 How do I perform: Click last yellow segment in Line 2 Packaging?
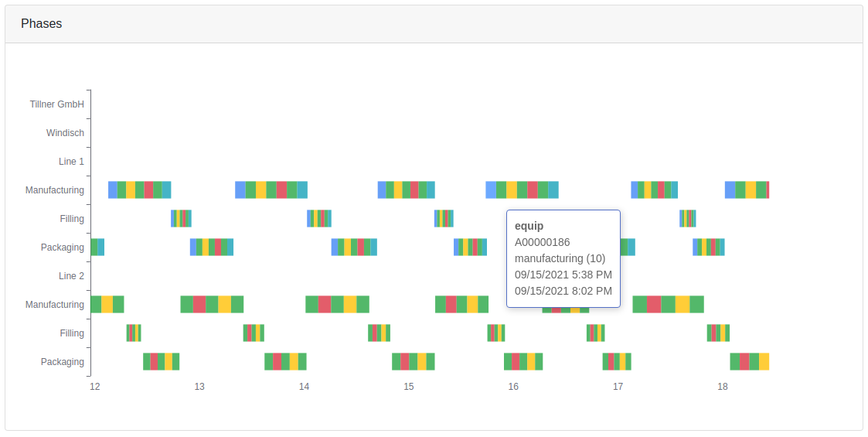pos(764,361)
